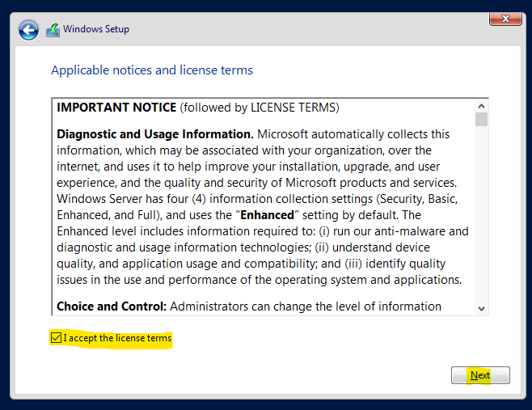Click the license scrollbar track below thumb

tap(481, 213)
